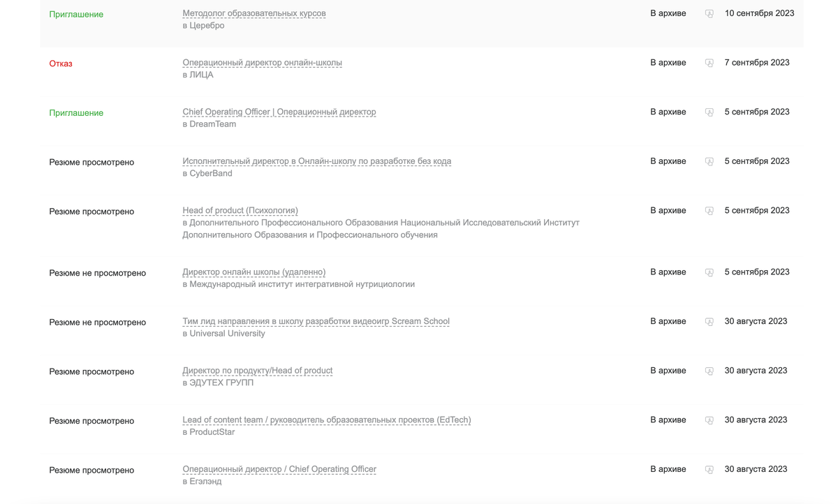Click chat icon for Head of product (Психология)
This screenshot has width=838, height=504.
(x=709, y=211)
